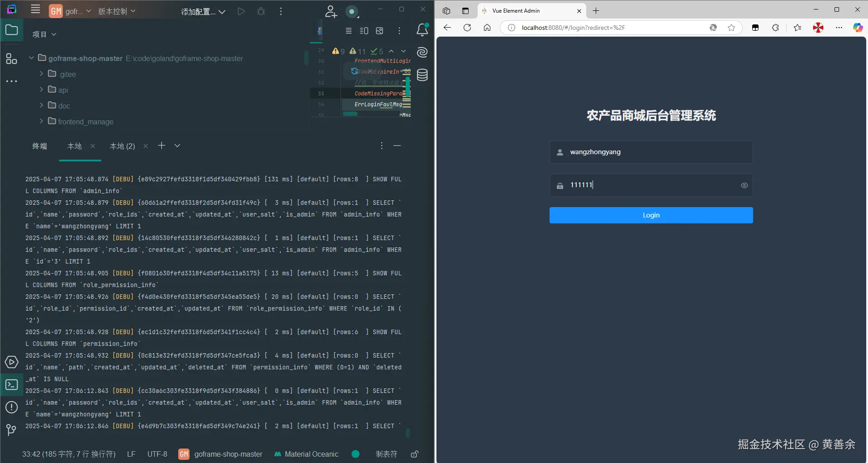Click the 33:42 caret position indicator

click(69, 454)
